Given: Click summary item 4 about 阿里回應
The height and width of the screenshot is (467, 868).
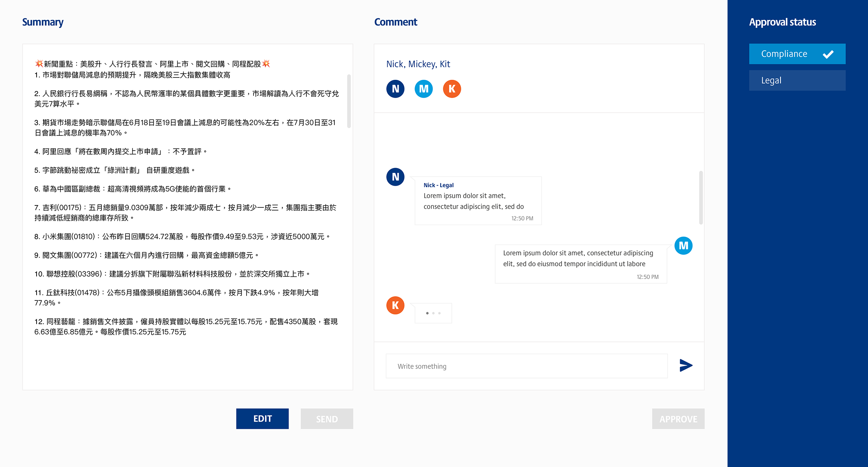Looking at the screenshot, I should click(121, 151).
